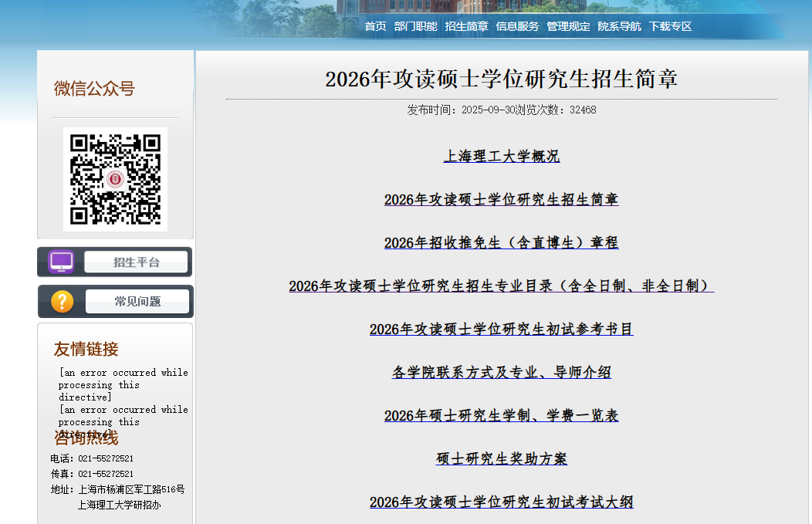The width and height of the screenshot is (812, 524).
Task: Open the 2026 招生专业目录 link
Action: [500, 286]
